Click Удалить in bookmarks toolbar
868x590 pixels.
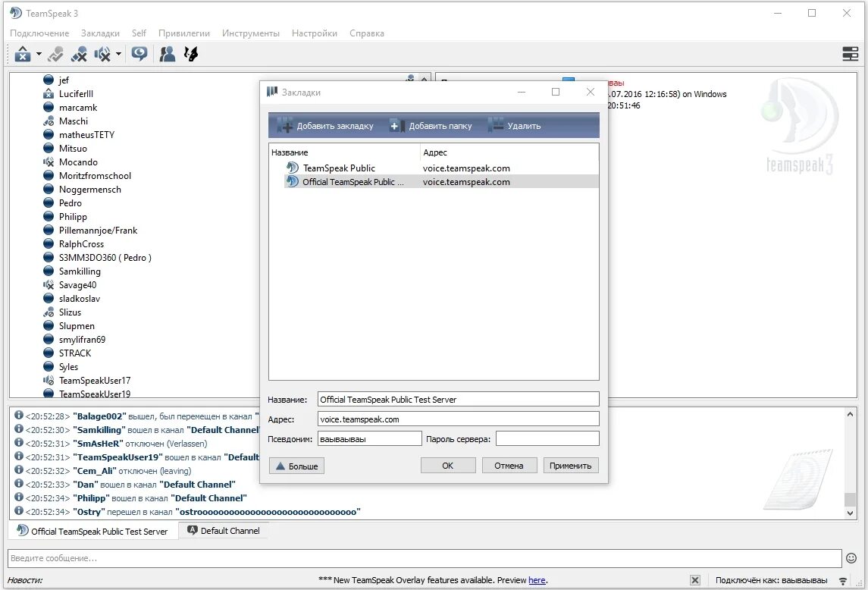[x=514, y=126]
